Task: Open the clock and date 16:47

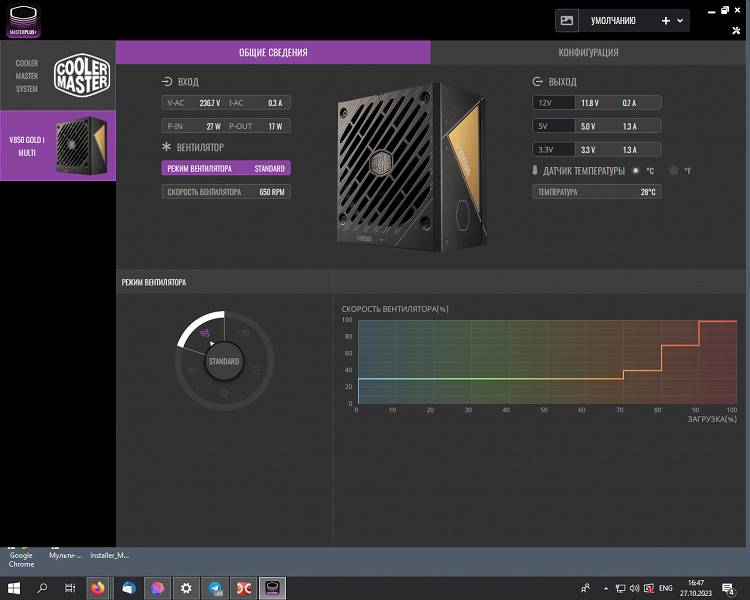Action: tap(696, 588)
